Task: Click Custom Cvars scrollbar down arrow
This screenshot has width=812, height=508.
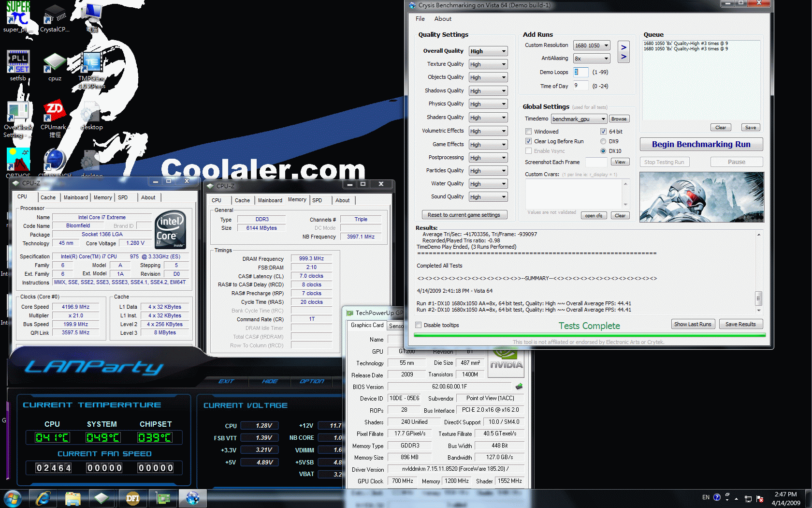Action: point(625,205)
